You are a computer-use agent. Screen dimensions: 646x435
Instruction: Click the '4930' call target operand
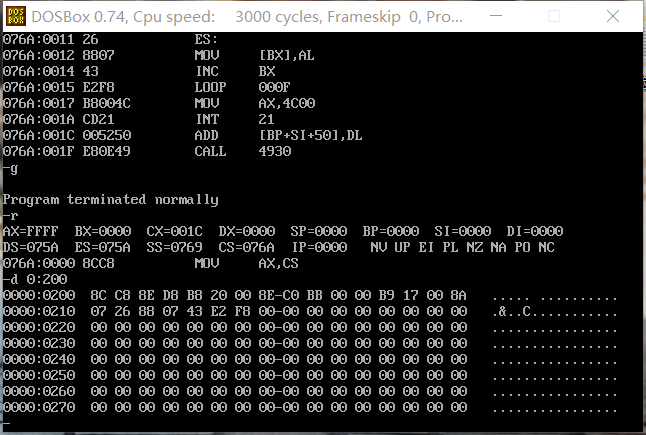tap(275, 151)
